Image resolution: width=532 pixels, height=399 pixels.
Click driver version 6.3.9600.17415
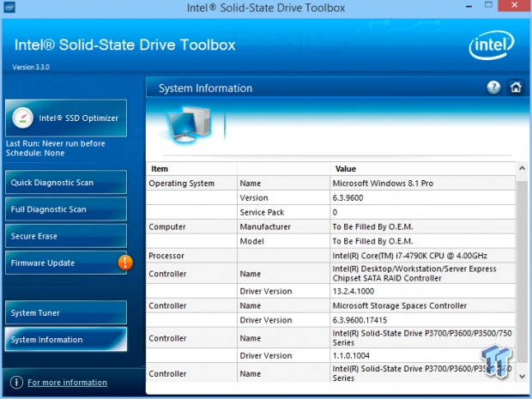[x=360, y=320]
